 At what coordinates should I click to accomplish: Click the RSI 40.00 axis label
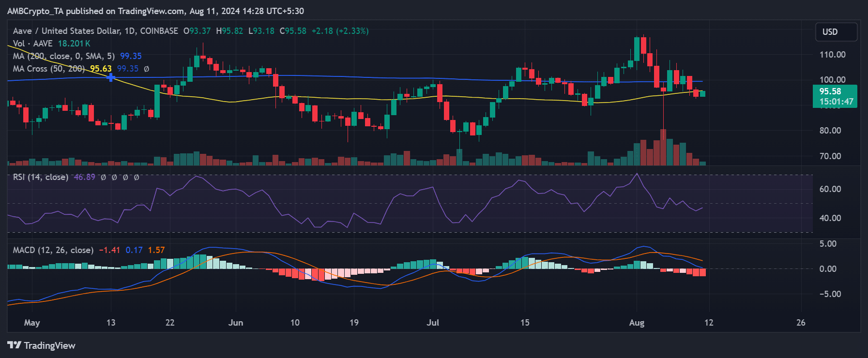(x=830, y=218)
